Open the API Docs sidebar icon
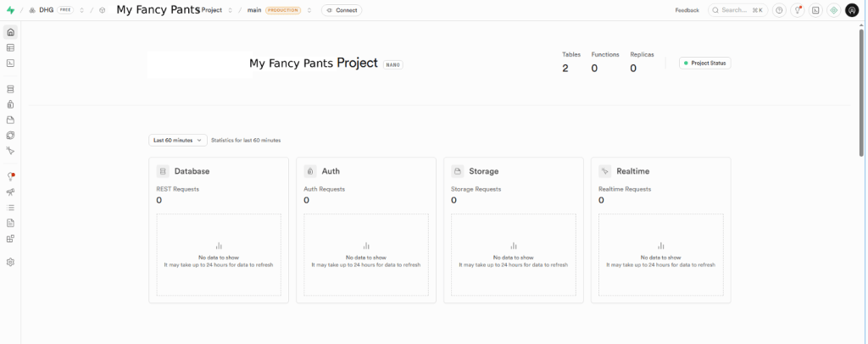The height and width of the screenshot is (344, 868). pos(10,223)
